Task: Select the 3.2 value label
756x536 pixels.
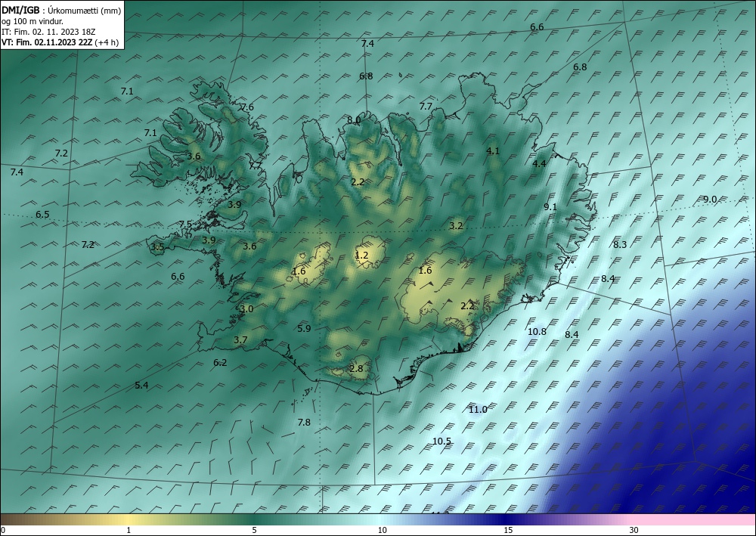Action: [x=456, y=225]
